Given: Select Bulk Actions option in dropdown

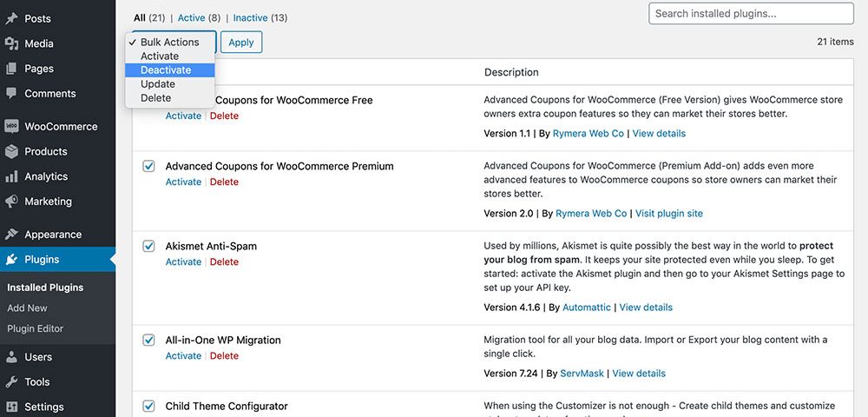Looking at the screenshot, I should click(x=170, y=42).
